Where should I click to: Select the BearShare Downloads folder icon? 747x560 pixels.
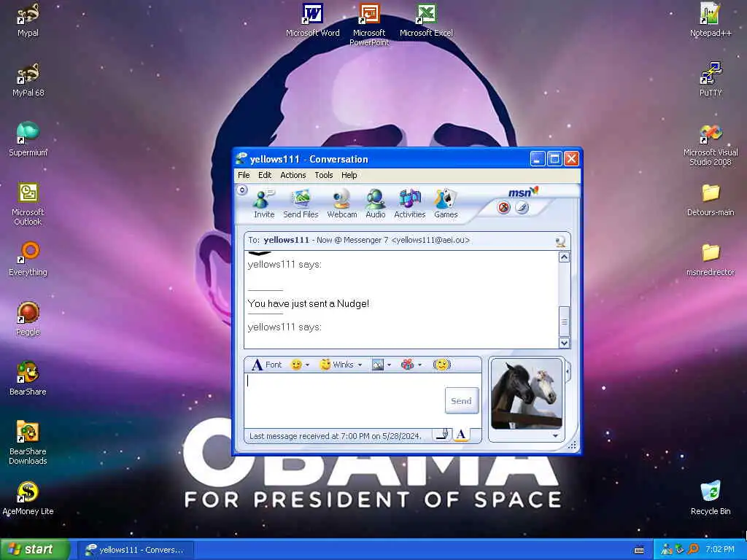[x=28, y=443]
